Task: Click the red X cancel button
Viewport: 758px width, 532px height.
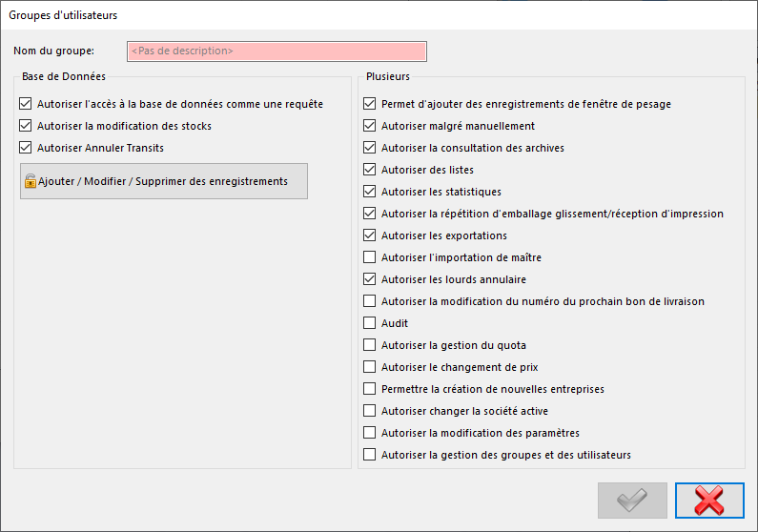Action: tap(709, 501)
